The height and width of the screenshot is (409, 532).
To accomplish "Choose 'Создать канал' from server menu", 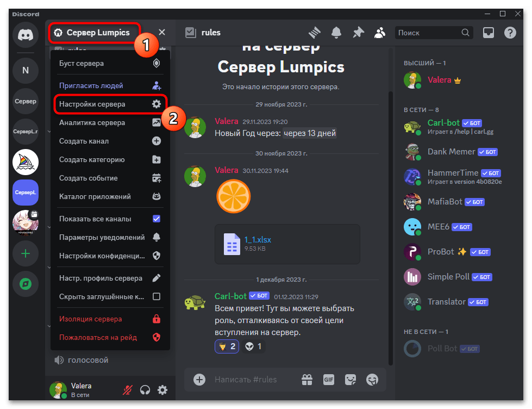I will (110, 141).
